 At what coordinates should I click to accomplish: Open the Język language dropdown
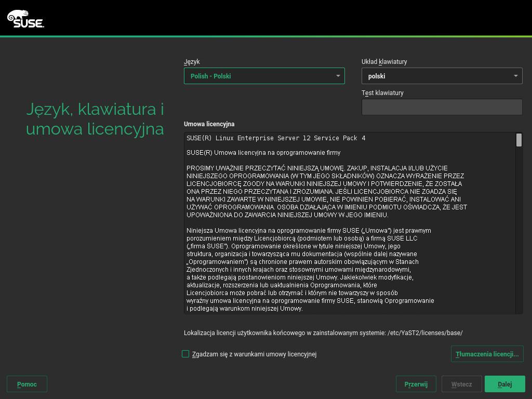[264, 76]
